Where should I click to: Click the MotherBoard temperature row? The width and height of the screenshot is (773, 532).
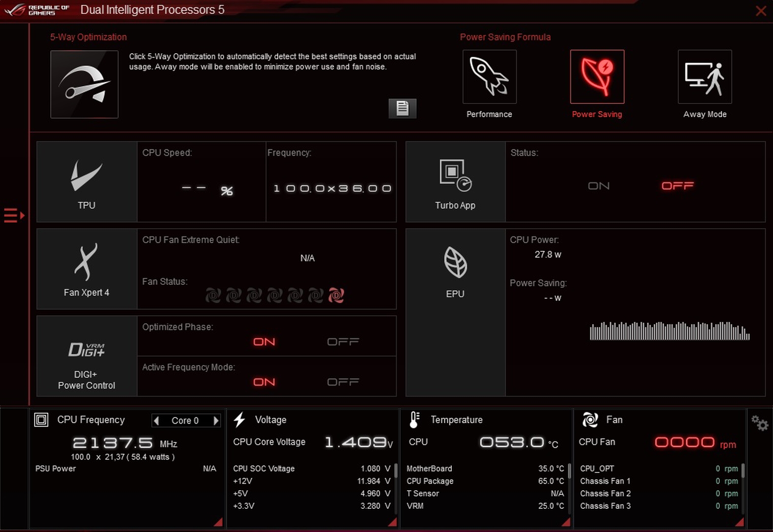pyautogui.click(x=485, y=468)
